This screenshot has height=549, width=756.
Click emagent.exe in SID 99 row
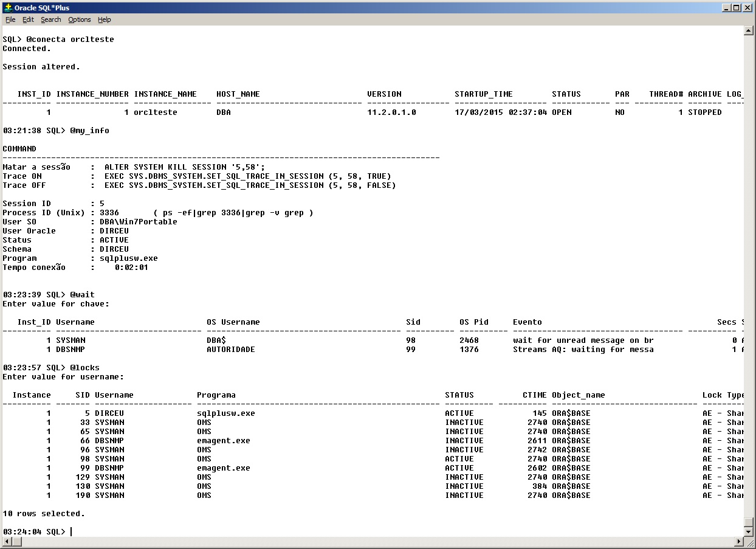click(224, 468)
